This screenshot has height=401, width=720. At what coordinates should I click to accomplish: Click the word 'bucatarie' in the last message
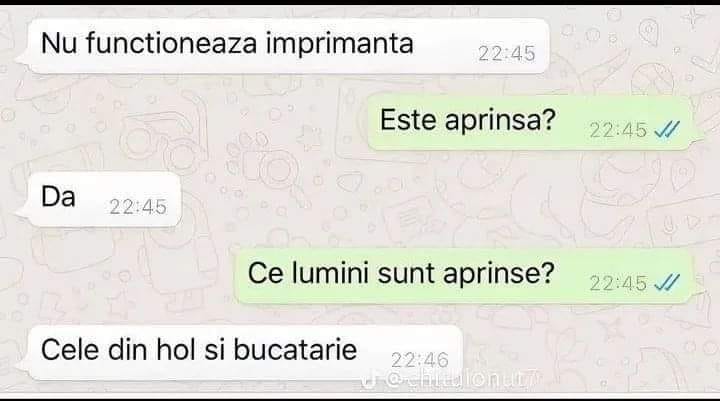click(295, 350)
